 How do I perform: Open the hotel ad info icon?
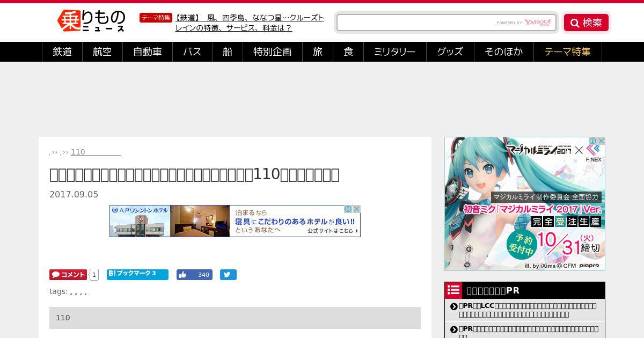tap(348, 209)
